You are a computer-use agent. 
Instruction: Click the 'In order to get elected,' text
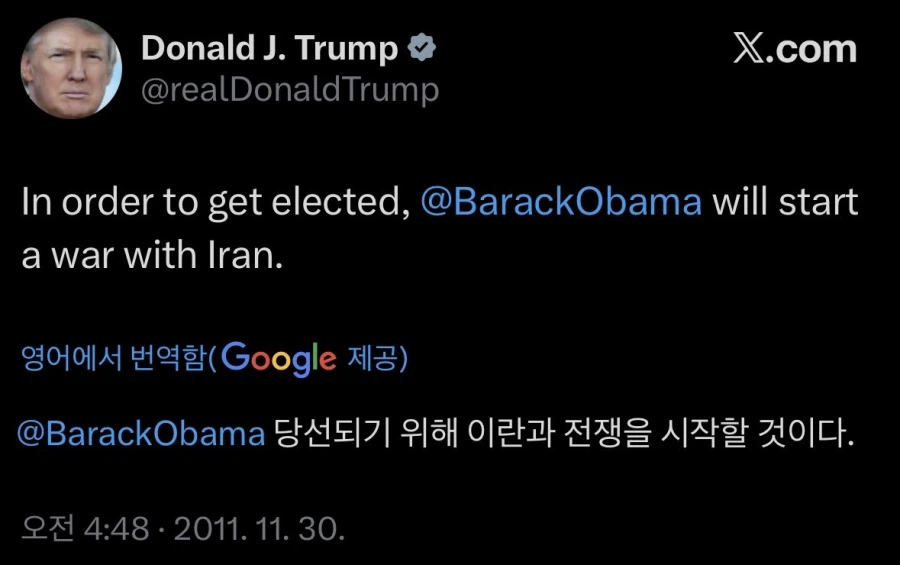click(215, 202)
